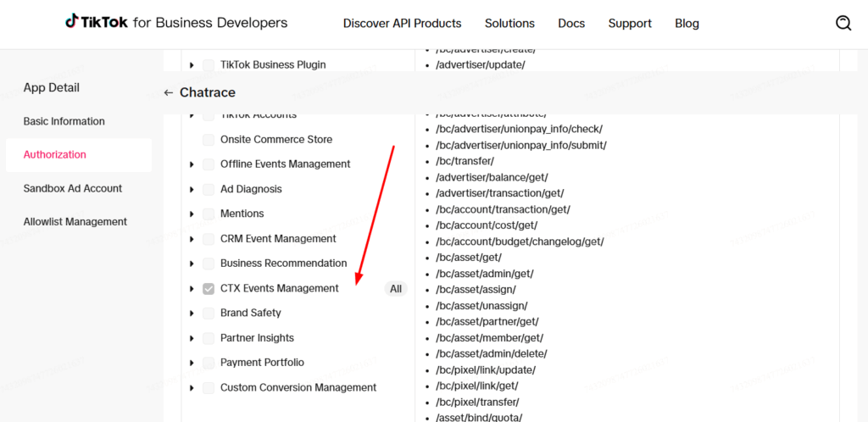
Task: Uncheck the CTX Events Management checkbox
Action: click(209, 289)
